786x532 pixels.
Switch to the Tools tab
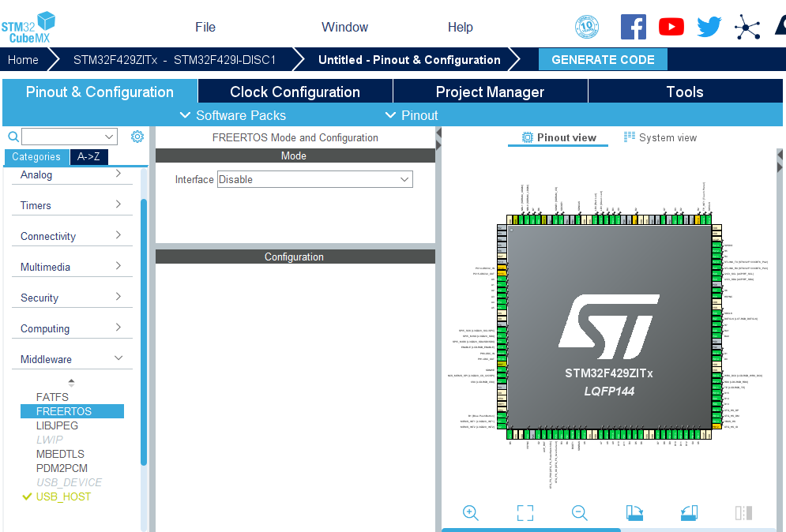pyautogui.click(x=685, y=92)
